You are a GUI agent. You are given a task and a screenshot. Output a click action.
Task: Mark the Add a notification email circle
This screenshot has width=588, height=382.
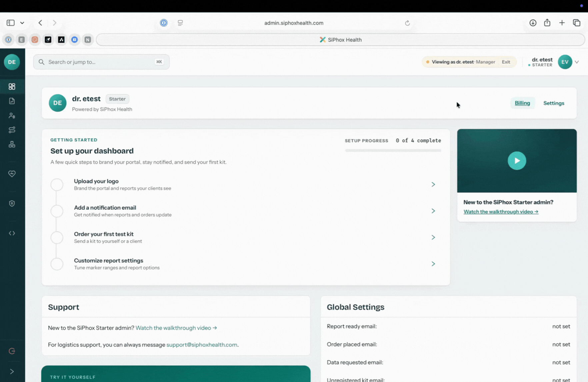(x=57, y=211)
